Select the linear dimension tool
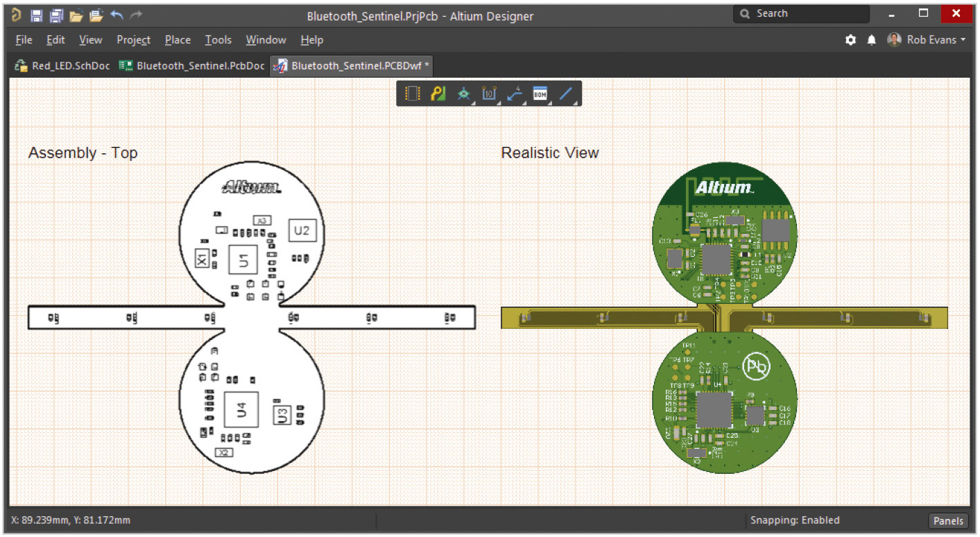 pos(489,94)
